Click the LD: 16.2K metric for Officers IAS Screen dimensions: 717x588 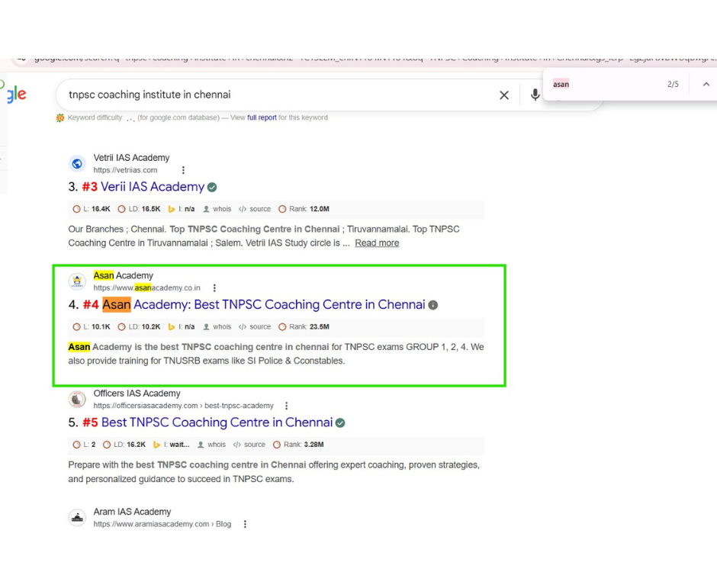pyautogui.click(x=124, y=445)
